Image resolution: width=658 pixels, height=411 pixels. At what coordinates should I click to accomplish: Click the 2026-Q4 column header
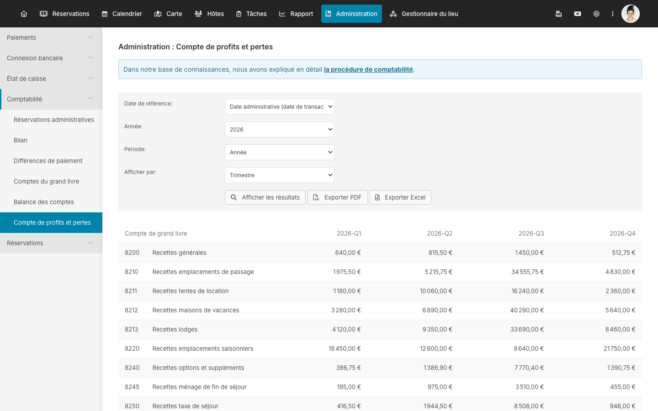click(x=622, y=233)
